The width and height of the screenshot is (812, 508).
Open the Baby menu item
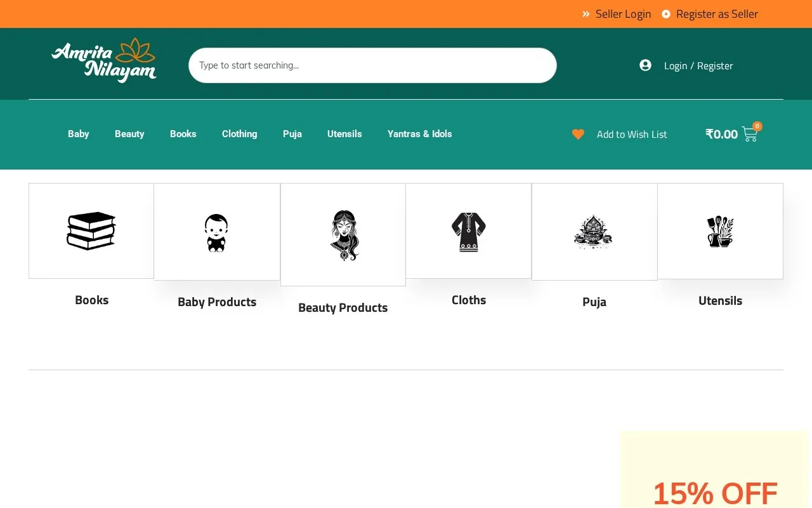(79, 134)
